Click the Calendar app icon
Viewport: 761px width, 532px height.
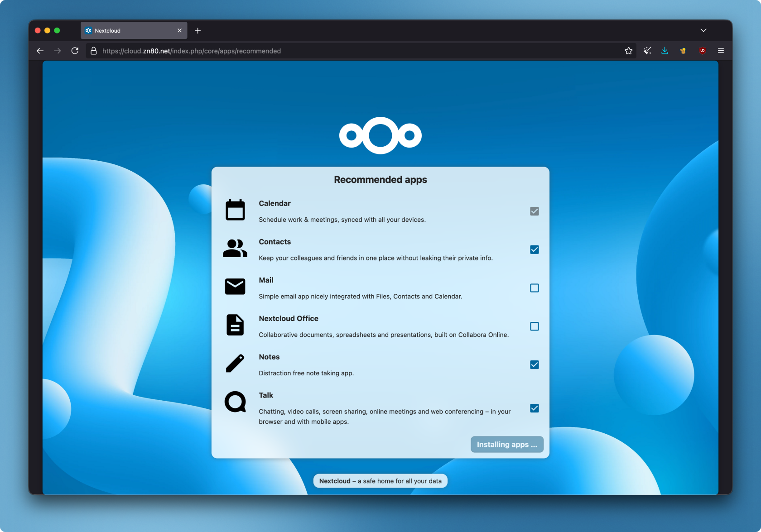pos(235,210)
